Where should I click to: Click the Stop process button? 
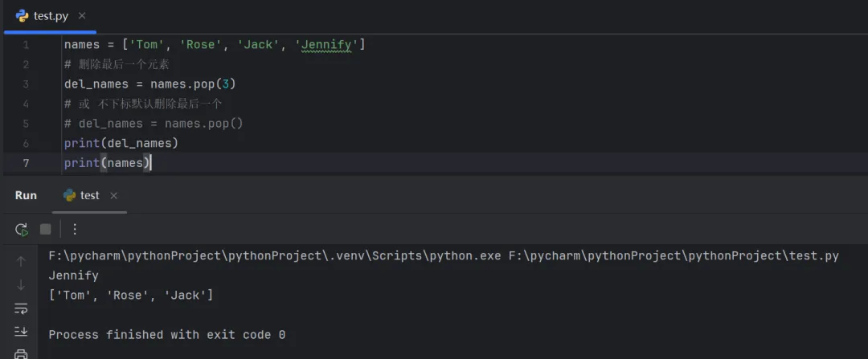[x=45, y=229]
